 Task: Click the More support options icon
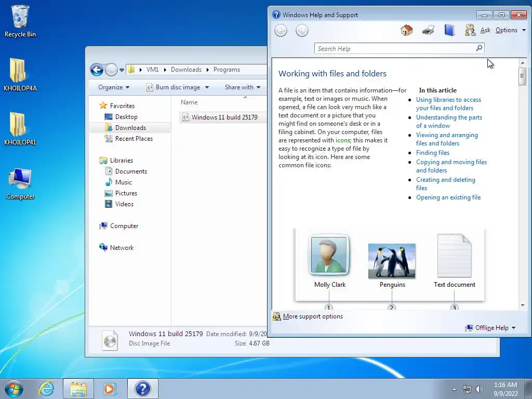click(x=277, y=316)
